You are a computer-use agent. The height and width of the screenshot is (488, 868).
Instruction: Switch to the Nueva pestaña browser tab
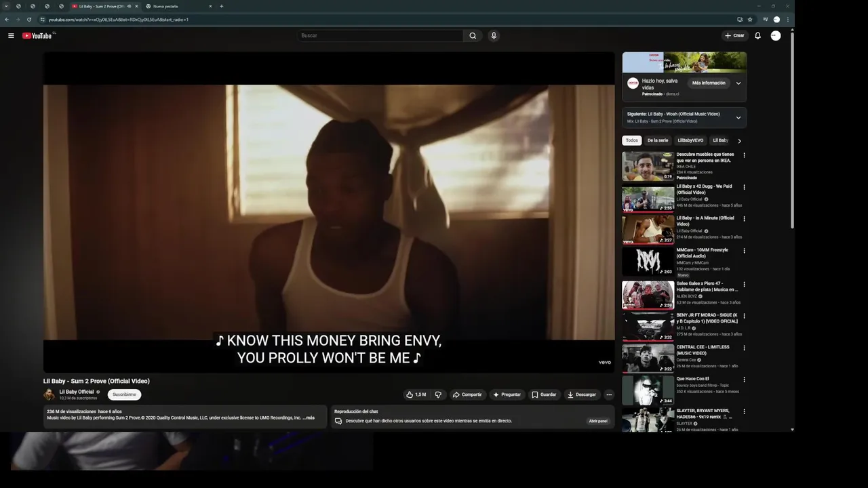pyautogui.click(x=178, y=6)
